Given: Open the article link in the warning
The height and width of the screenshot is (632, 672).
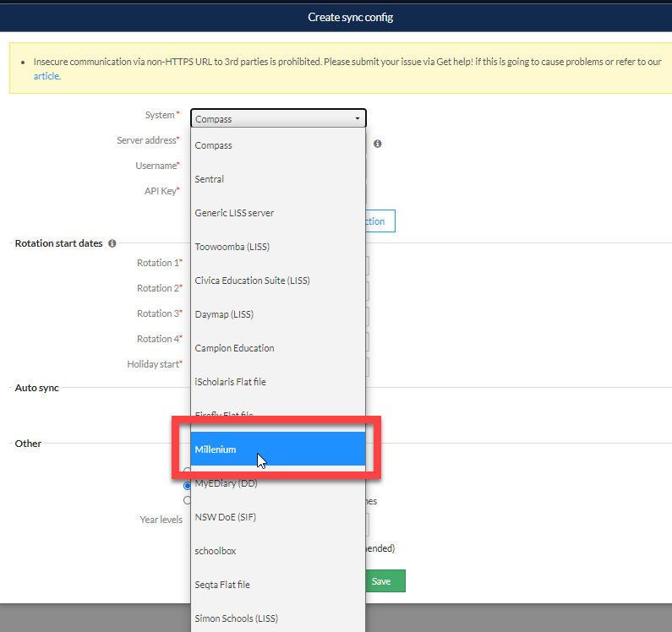Looking at the screenshot, I should pos(46,76).
